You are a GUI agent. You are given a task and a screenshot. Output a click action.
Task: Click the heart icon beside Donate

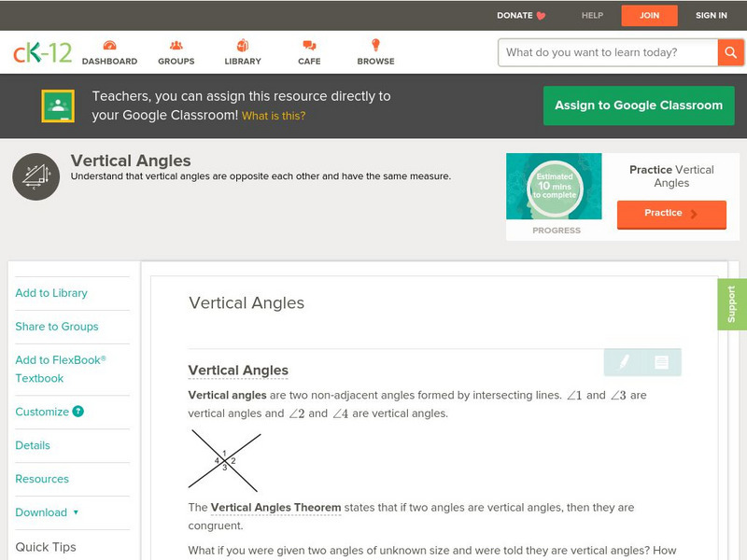click(541, 16)
